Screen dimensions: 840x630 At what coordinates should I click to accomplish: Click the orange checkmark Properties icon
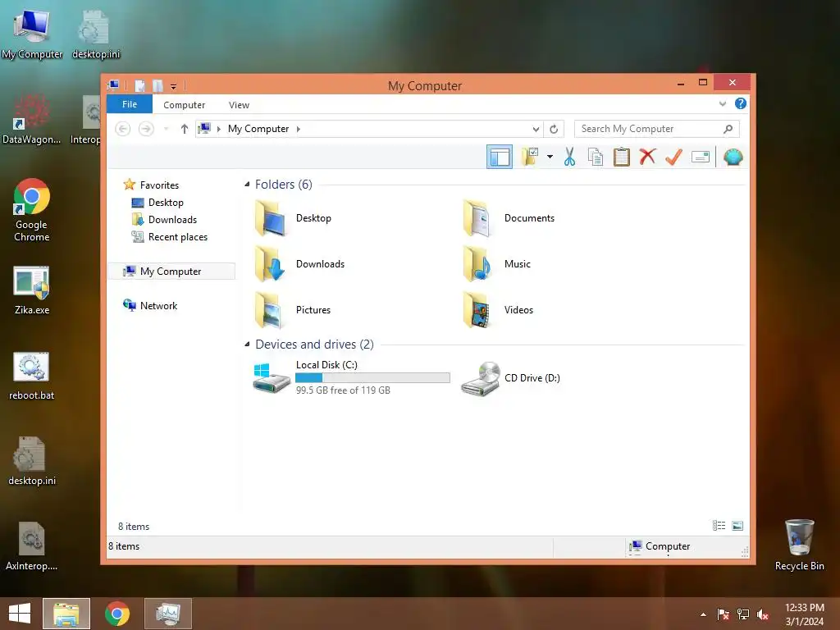[674, 157]
